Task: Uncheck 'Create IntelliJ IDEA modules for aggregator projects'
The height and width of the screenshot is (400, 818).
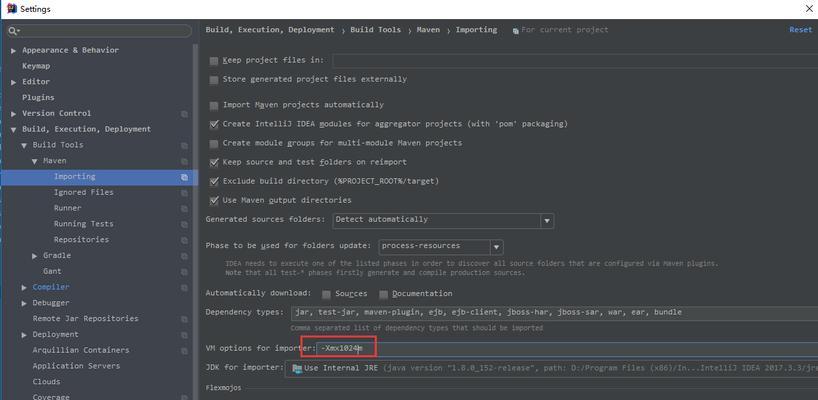Action: [x=214, y=124]
